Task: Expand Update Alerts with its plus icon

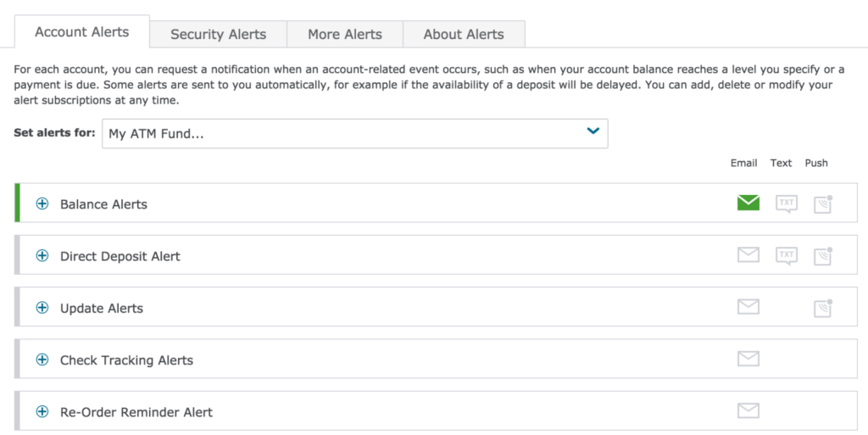Action: point(42,308)
